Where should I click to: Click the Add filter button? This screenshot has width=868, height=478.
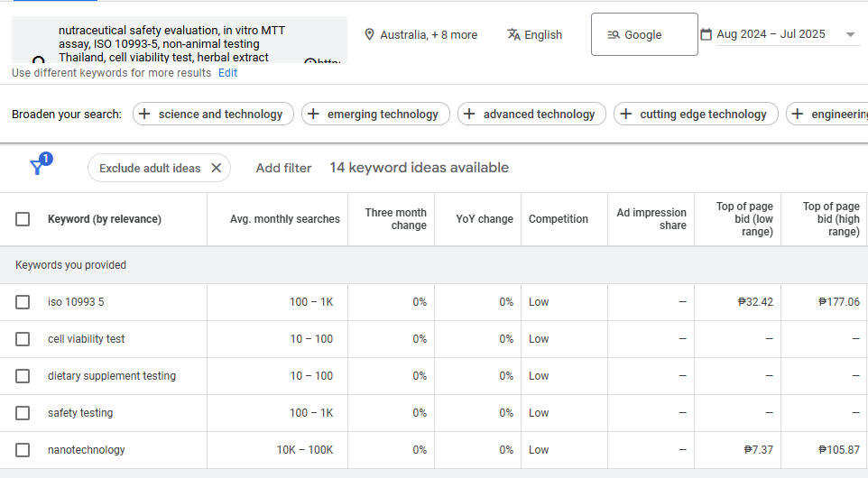(283, 168)
